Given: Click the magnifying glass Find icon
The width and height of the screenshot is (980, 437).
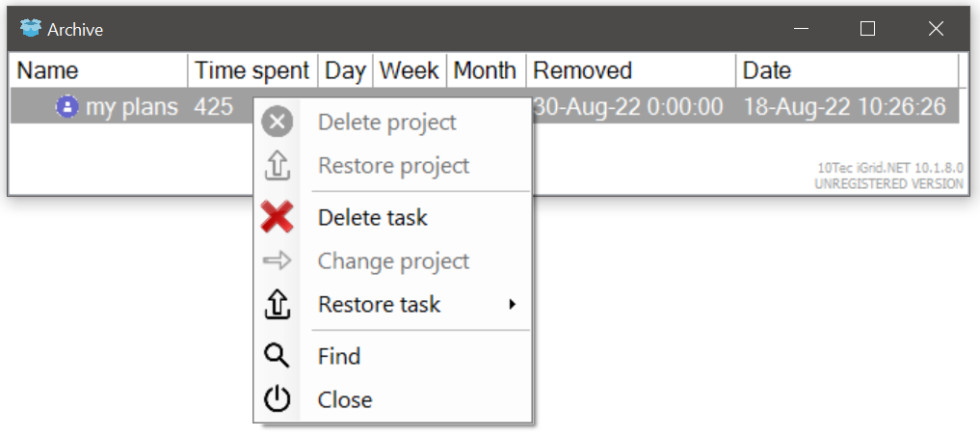Looking at the screenshot, I should 278,356.
